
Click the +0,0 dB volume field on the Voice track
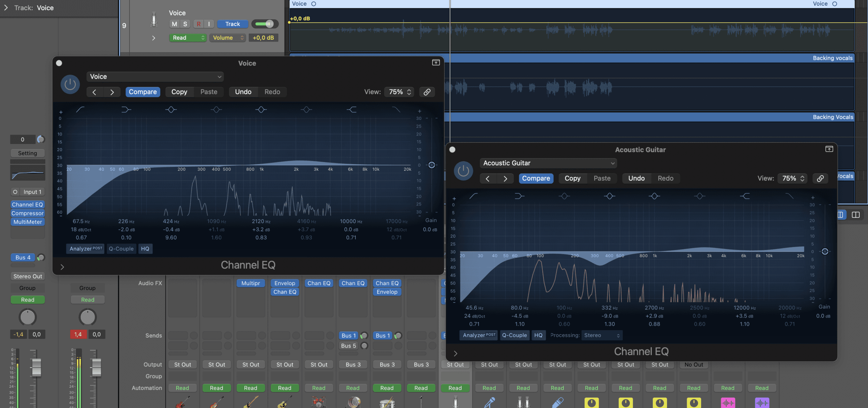(x=263, y=37)
